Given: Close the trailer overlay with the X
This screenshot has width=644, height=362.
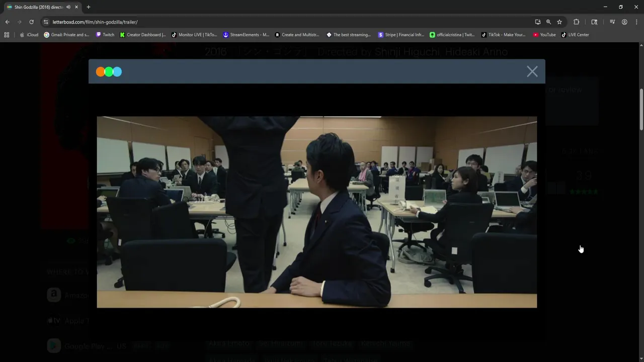Looking at the screenshot, I should (x=532, y=71).
